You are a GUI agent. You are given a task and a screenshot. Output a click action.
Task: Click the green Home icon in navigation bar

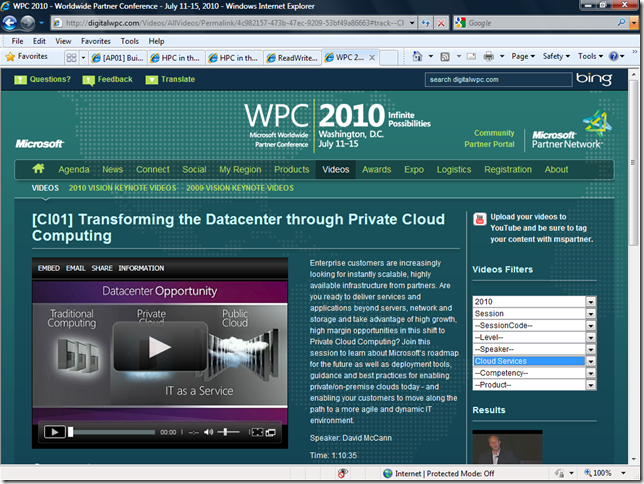[x=39, y=169]
